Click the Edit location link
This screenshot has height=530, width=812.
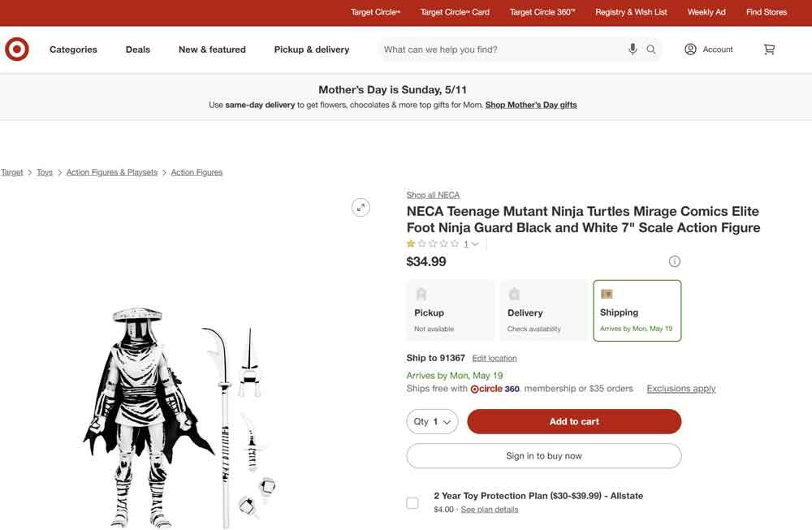(x=494, y=357)
